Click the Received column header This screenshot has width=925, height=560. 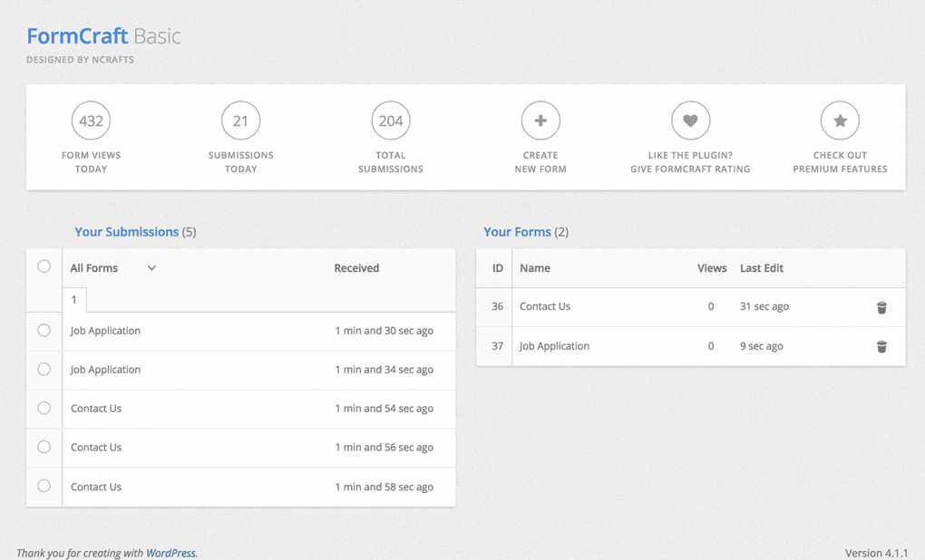point(356,267)
